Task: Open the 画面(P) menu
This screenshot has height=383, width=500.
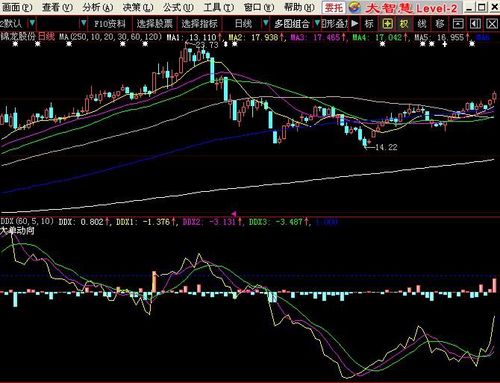Action: click(17, 7)
